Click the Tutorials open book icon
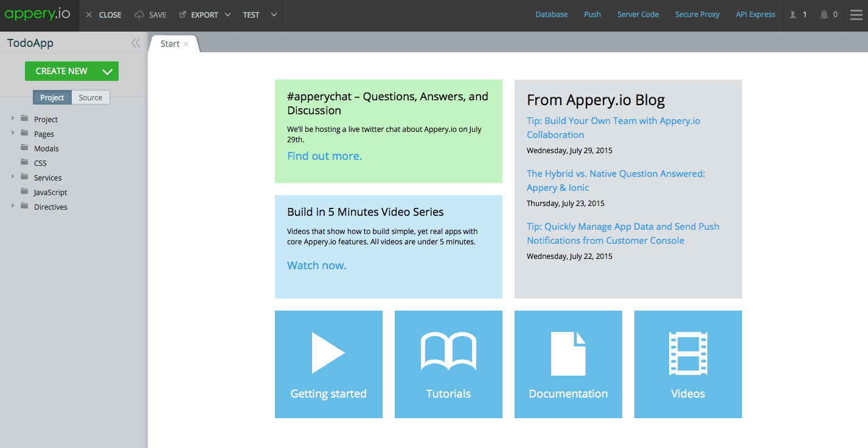868x448 pixels. (x=448, y=351)
